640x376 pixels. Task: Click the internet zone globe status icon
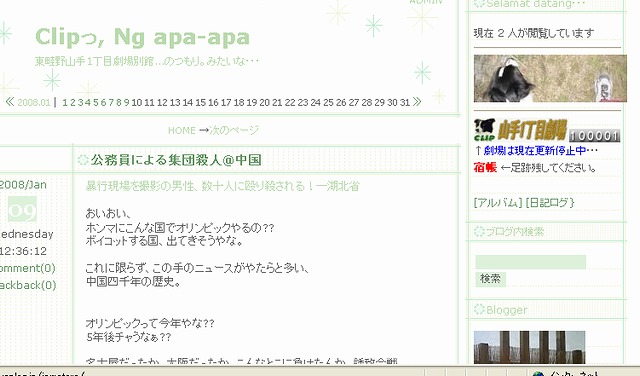tap(538, 374)
